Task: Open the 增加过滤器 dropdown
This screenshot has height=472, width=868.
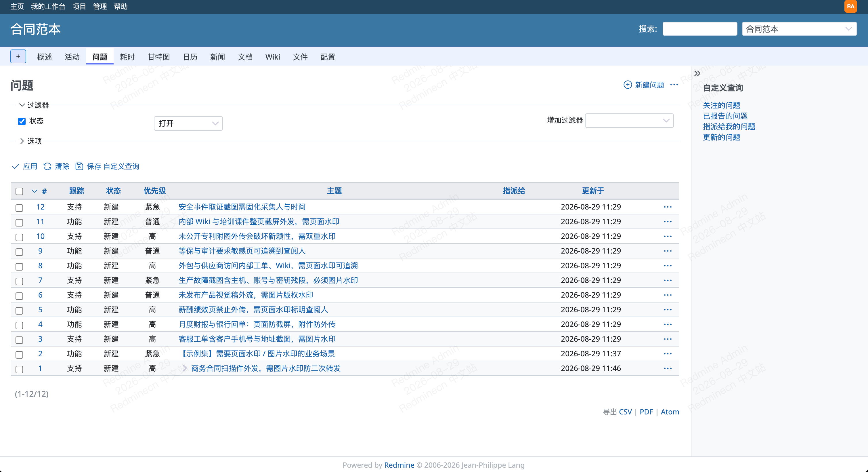Action: [x=629, y=120]
